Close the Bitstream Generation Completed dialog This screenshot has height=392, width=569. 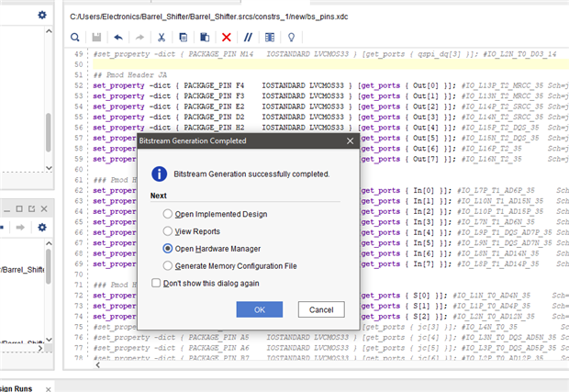pyautogui.click(x=350, y=141)
